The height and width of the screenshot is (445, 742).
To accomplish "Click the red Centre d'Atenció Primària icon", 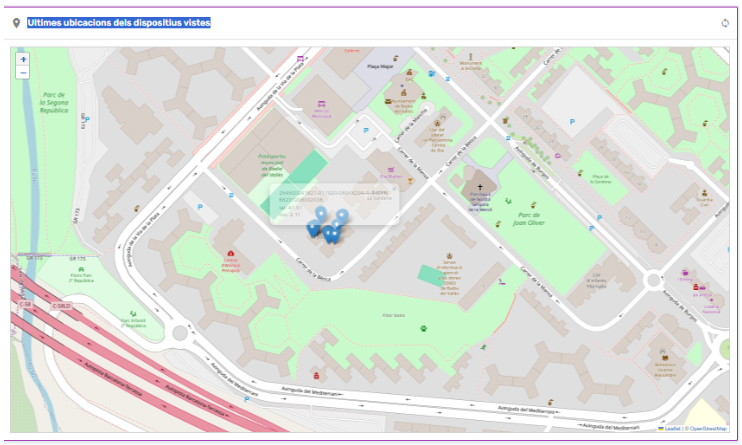I will [231, 254].
